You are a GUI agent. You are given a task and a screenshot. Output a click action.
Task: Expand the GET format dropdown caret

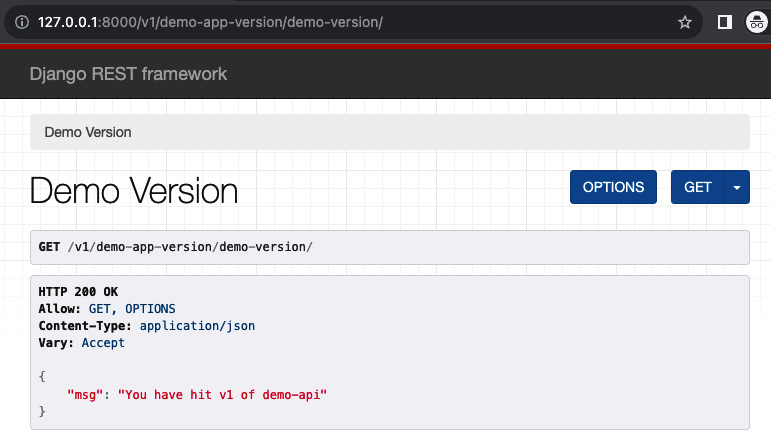pyautogui.click(x=737, y=187)
